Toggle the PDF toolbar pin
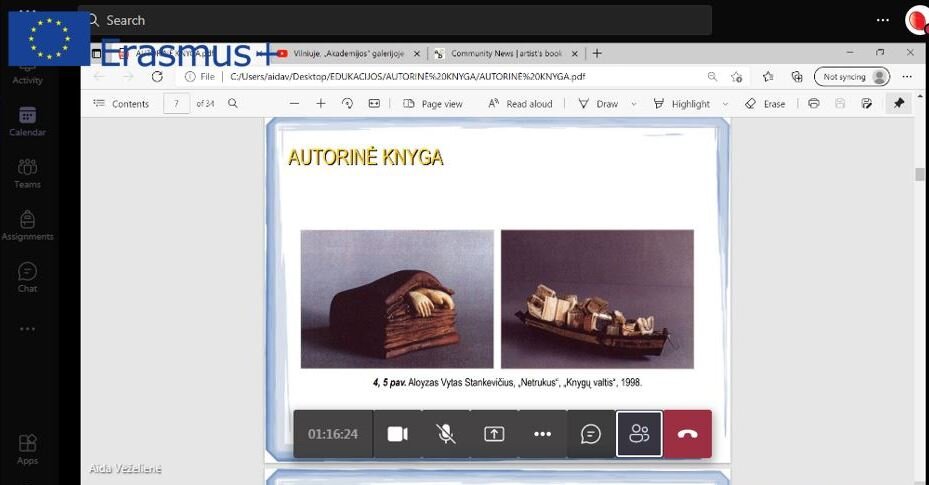Screen dimensions: 929x485 click(899, 104)
